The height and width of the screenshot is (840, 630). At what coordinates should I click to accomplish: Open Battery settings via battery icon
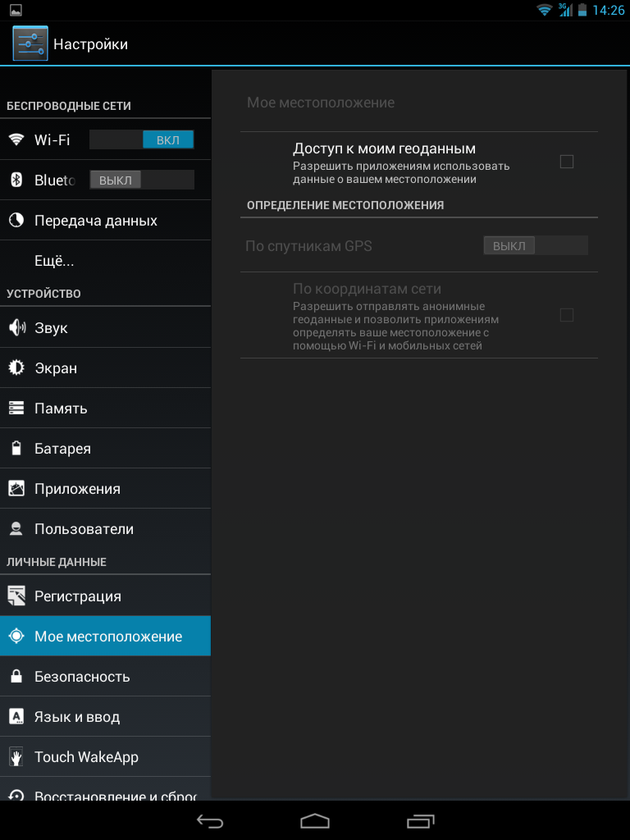pyautogui.click(x=16, y=449)
